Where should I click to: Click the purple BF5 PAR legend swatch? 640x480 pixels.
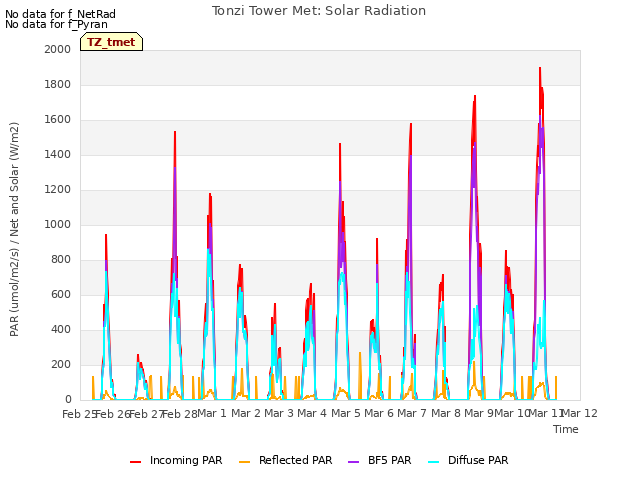(x=353, y=462)
